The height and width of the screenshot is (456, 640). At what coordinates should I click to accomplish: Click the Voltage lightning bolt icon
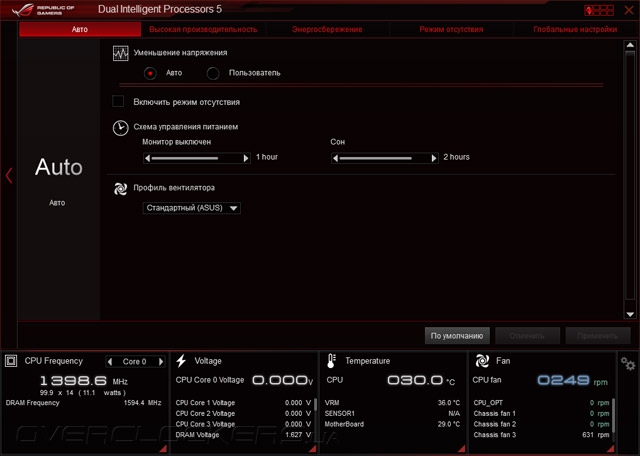(x=181, y=361)
